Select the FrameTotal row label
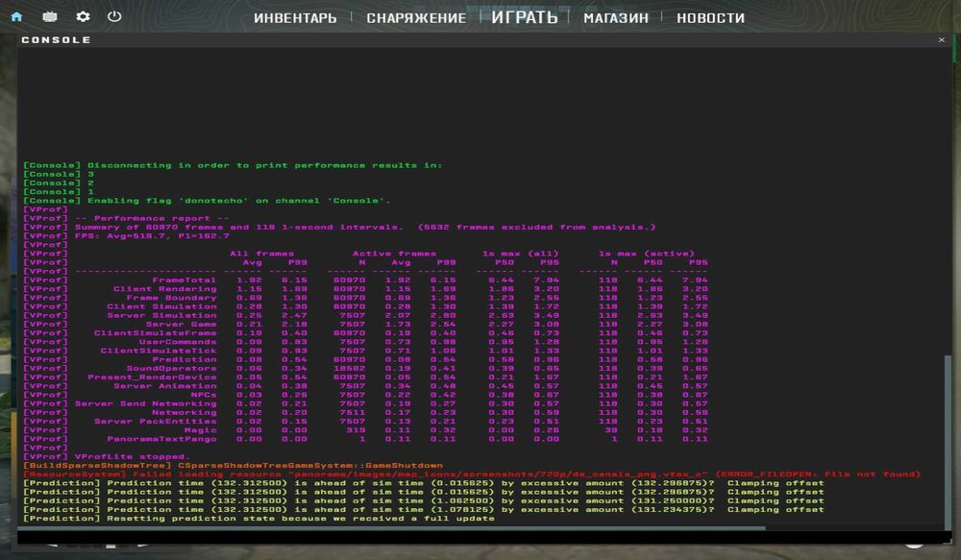The image size is (961, 560). (x=185, y=280)
